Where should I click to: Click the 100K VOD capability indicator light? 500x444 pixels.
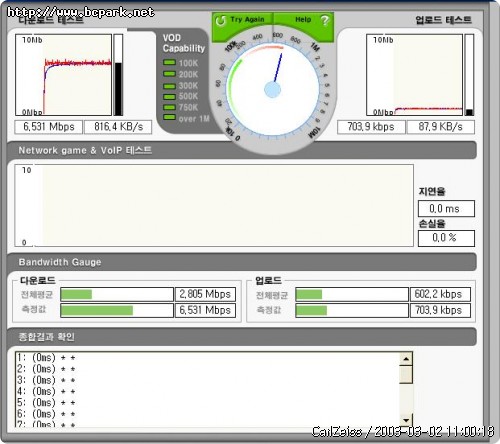point(169,62)
